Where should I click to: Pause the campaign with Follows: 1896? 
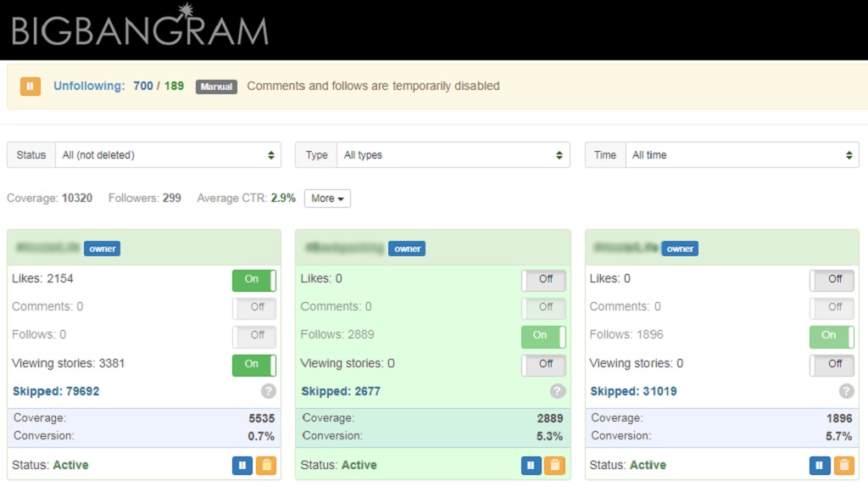point(820,466)
